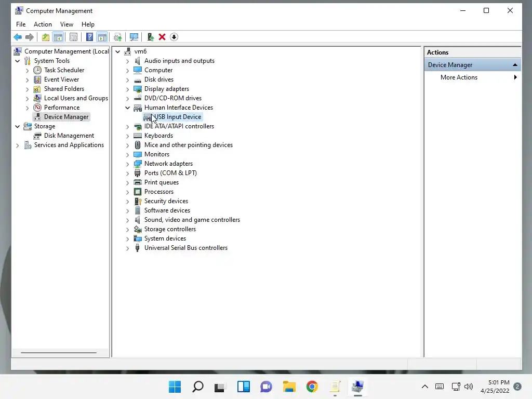
Task: Select Print queues category
Action: (x=161, y=182)
